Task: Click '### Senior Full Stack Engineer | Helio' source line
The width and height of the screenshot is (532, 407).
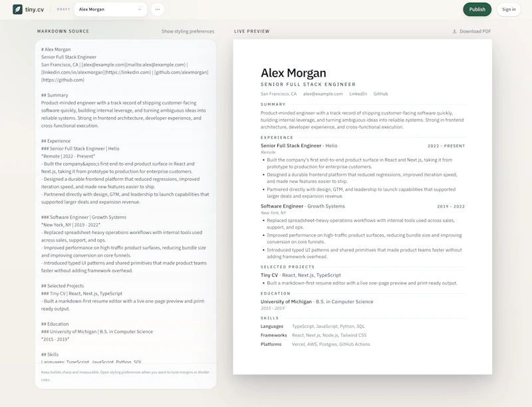Action: (80, 148)
